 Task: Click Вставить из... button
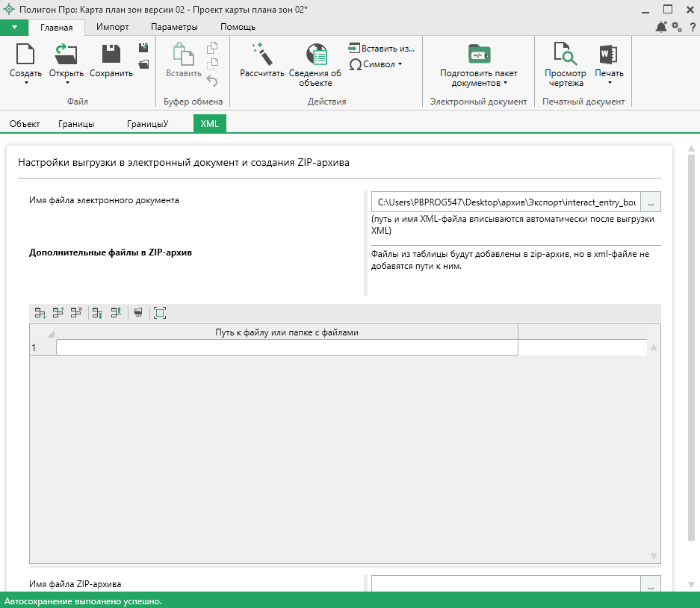pos(381,48)
